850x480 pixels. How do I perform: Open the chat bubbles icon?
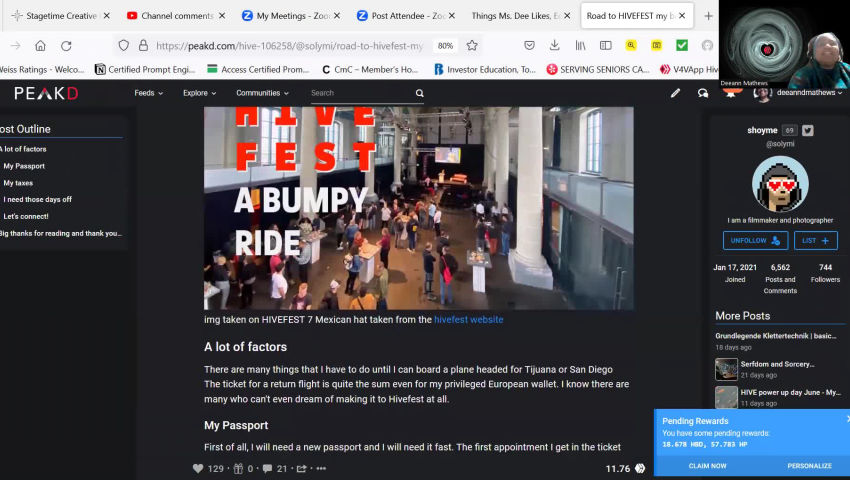[703, 93]
